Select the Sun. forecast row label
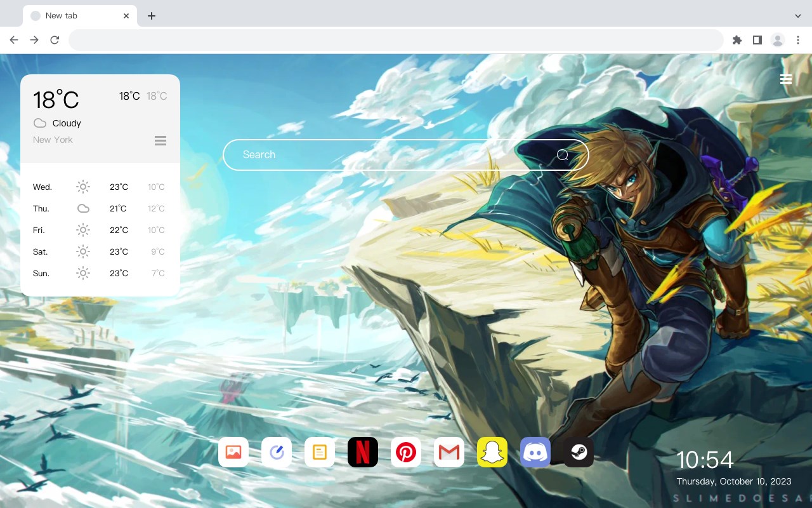The height and width of the screenshot is (508, 812). click(x=41, y=273)
